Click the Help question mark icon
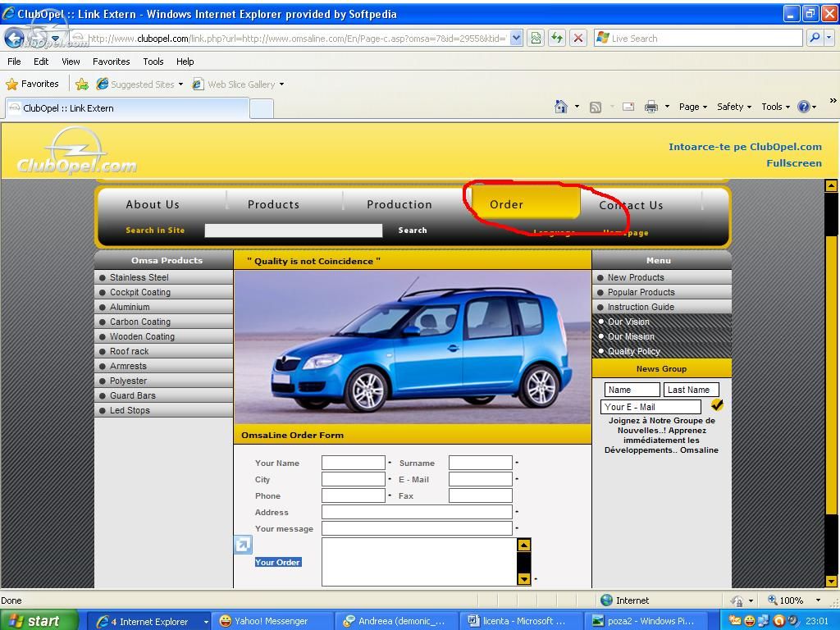The image size is (840, 630). click(x=804, y=107)
